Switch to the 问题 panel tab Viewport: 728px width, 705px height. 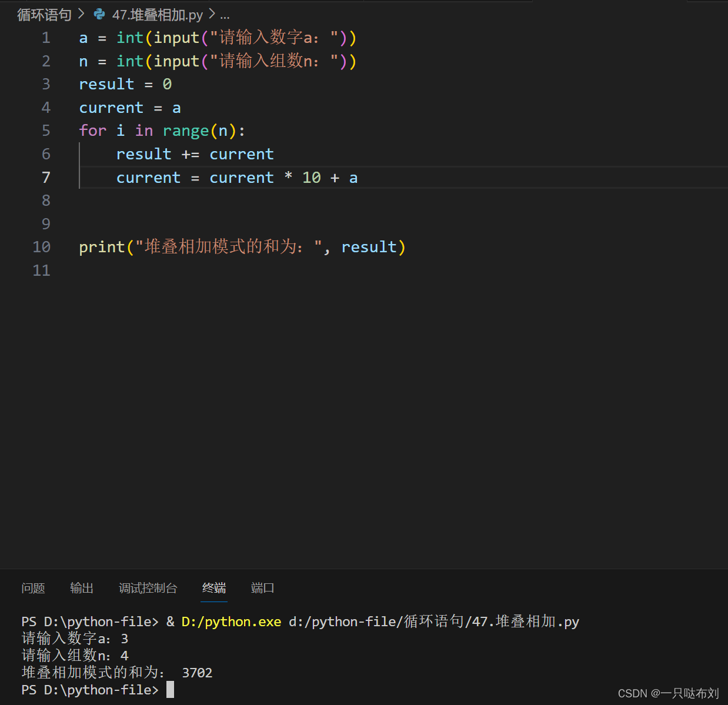33,588
